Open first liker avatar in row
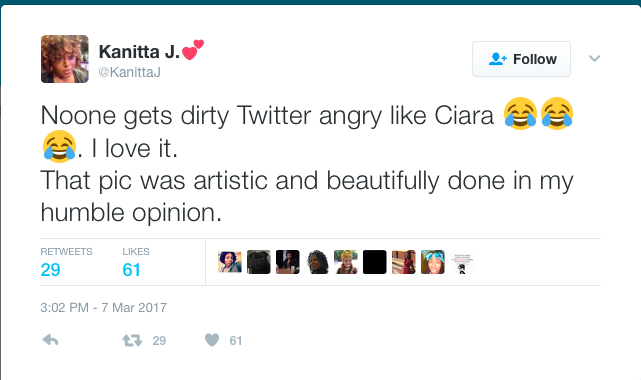The image size is (641, 380). tap(230, 262)
